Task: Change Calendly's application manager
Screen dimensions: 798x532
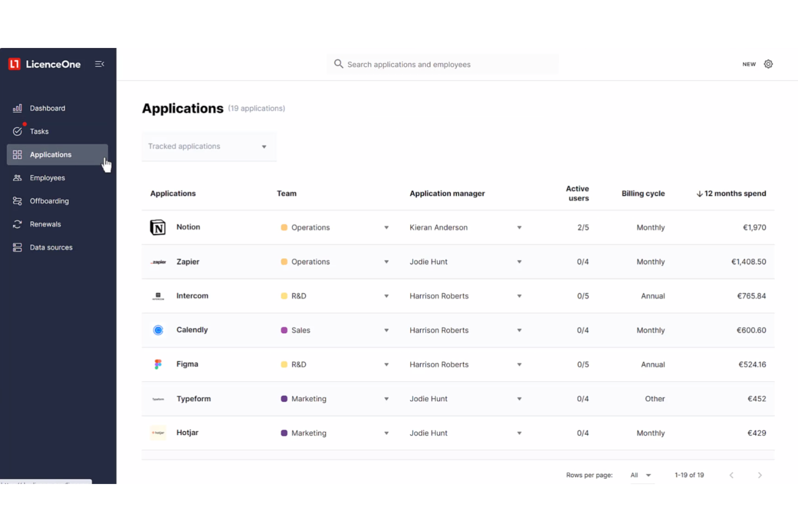Action: (x=519, y=330)
